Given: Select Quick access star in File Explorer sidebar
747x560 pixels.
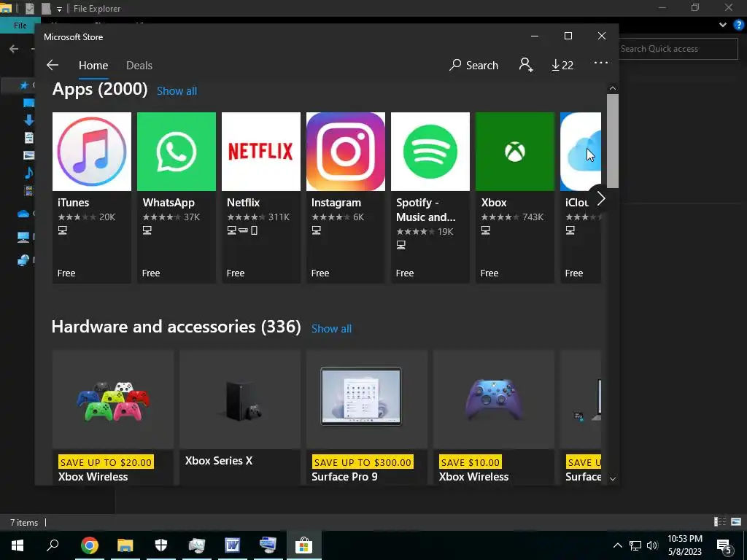Looking at the screenshot, I should (x=24, y=85).
